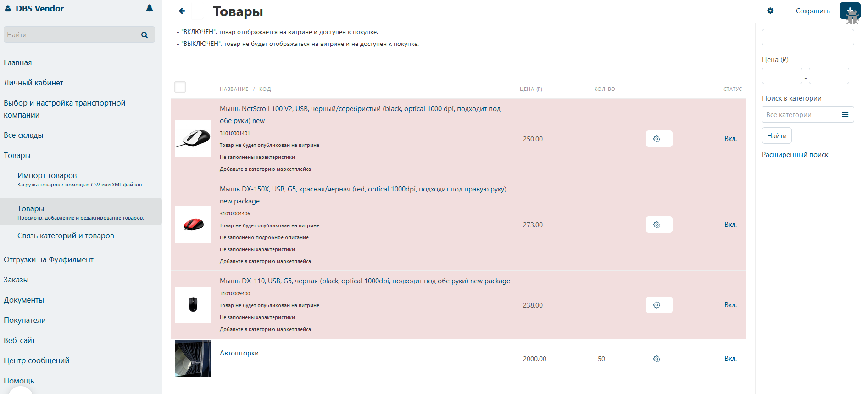Click the add product plus button
The image size is (868, 394).
click(x=850, y=11)
